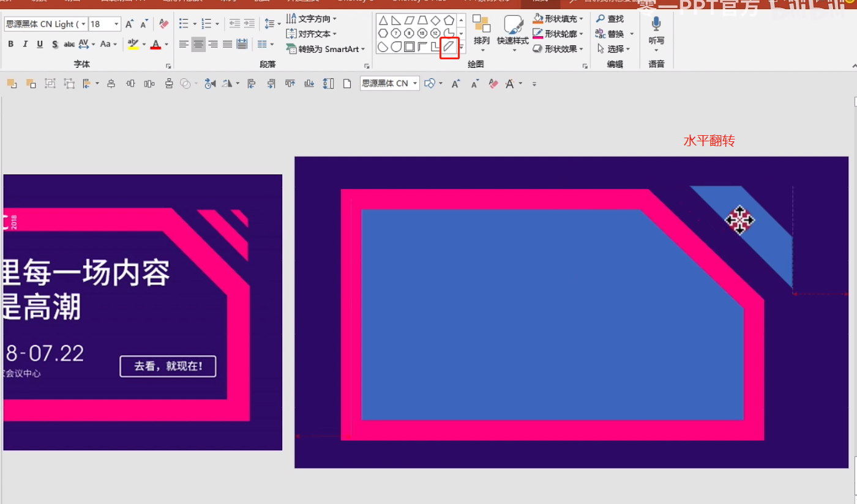Decrease the list indent level
Screen dimensions: 857x504
point(234,24)
